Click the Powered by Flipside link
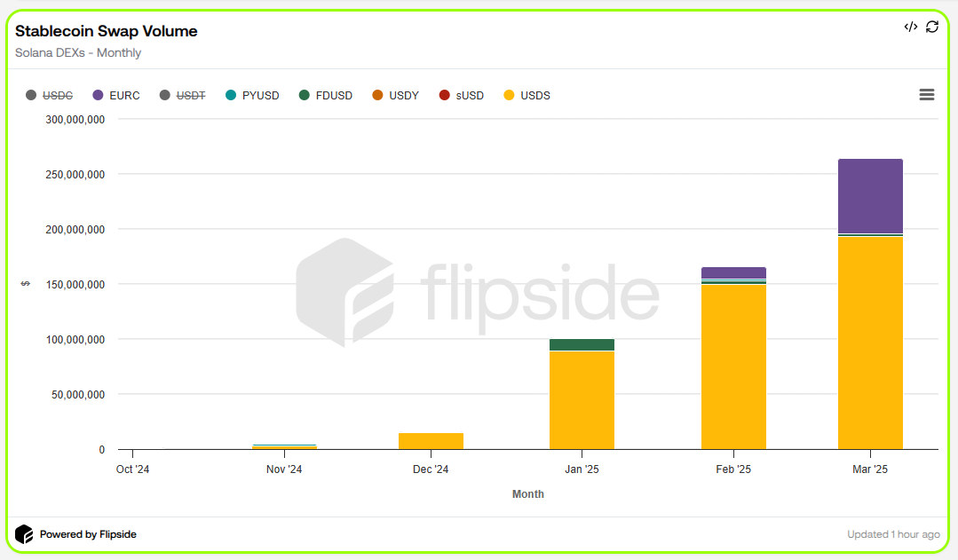The height and width of the screenshot is (560, 958). click(x=87, y=534)
